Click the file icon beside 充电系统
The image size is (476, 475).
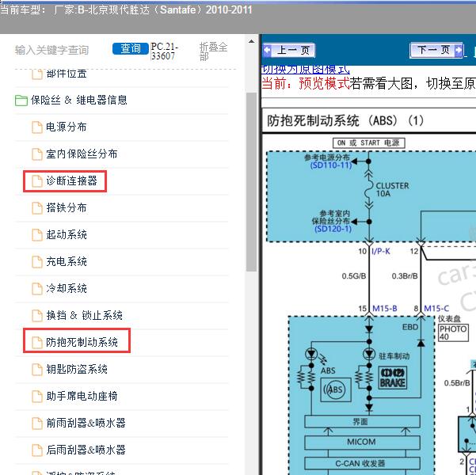[x=37, y=262]
